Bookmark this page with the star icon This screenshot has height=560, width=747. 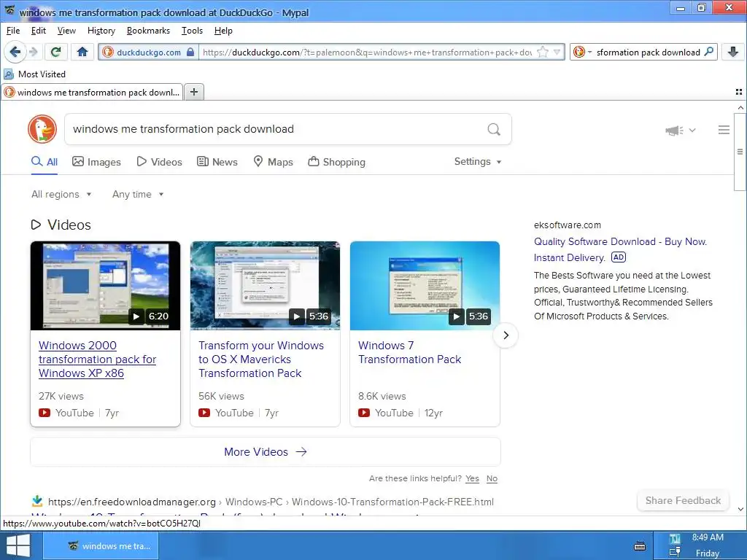[x=543, y=52]
